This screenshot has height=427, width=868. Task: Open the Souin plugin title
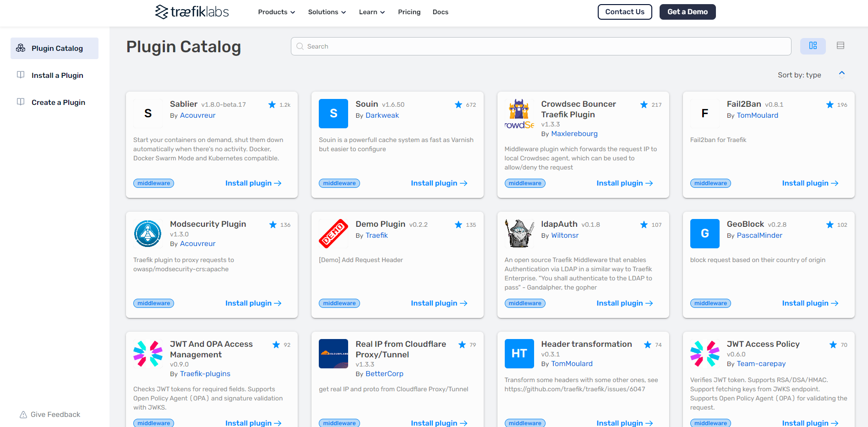click(x=366, y=104)
